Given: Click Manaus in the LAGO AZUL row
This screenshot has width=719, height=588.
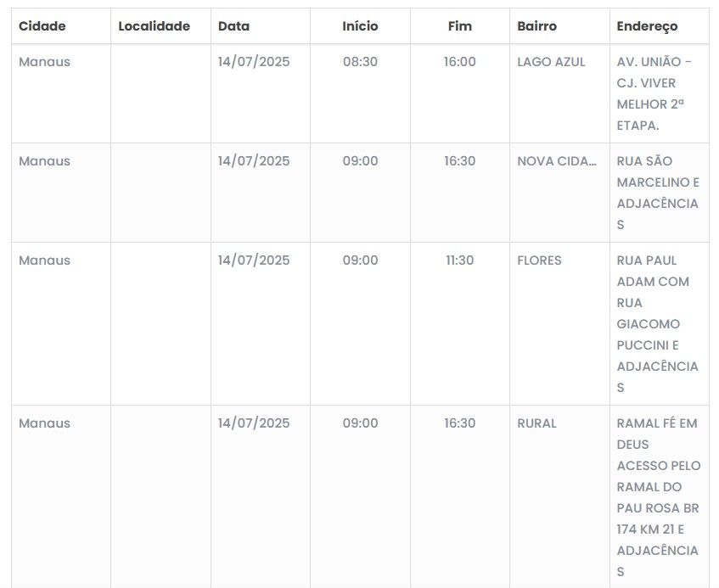Looking at the screenshot, I should tap(45, 62).
